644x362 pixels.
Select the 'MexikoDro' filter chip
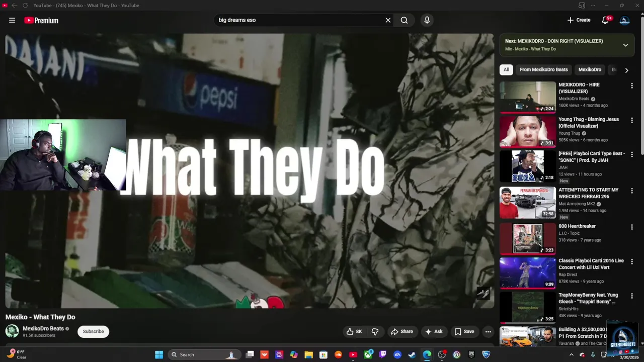590,70
